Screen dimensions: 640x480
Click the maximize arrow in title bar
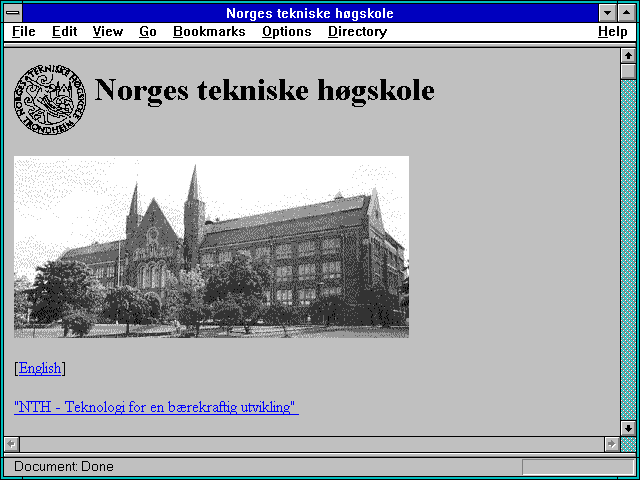[x=627, y=13]
